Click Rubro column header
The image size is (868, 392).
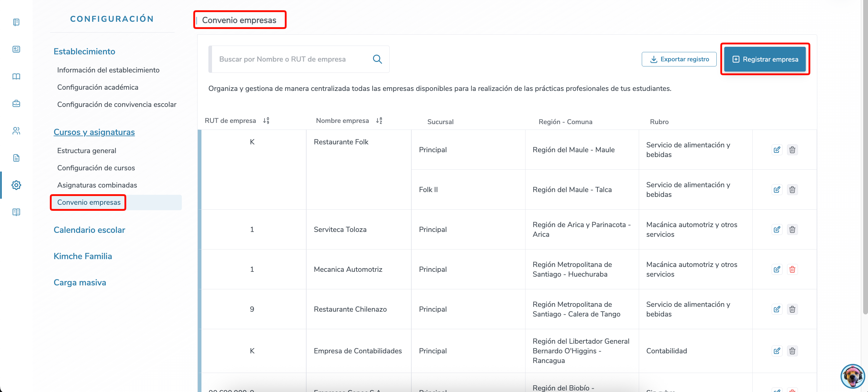pos(659,122)
